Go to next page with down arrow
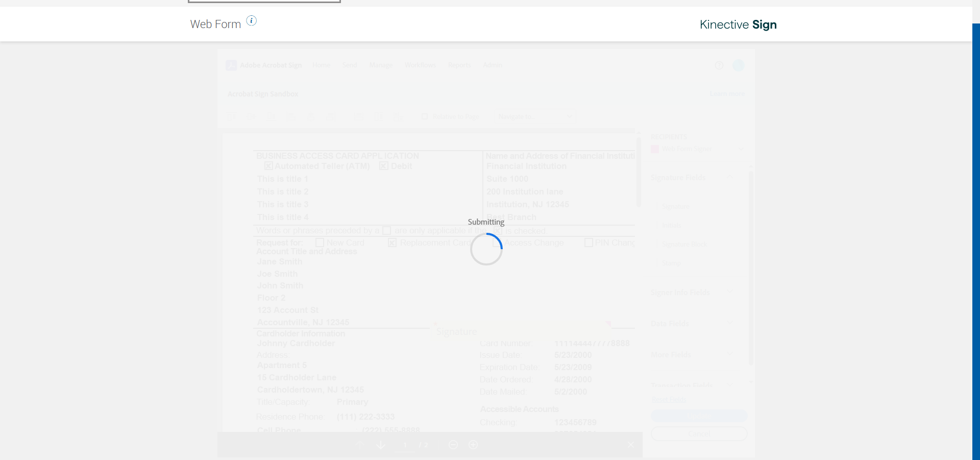Screen dimensions: 980x460 [x=381, y=445]
